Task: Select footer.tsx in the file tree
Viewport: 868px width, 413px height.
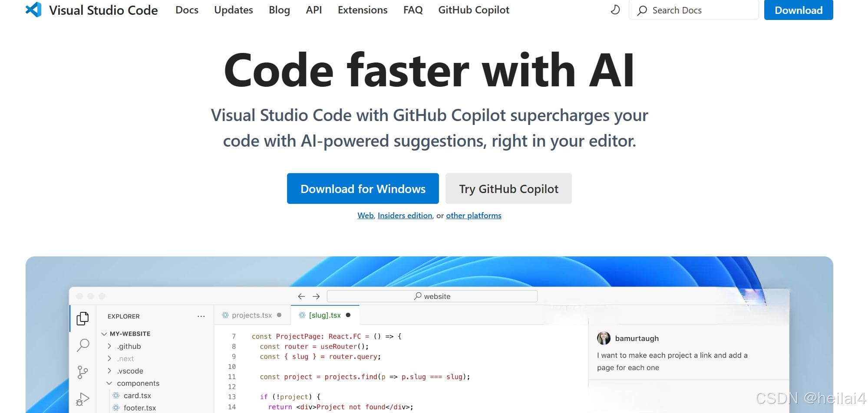Action: tap(139, 408)
